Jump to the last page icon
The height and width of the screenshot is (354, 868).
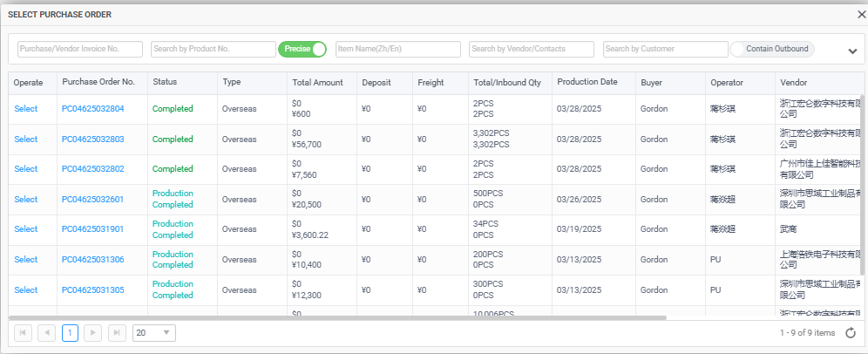tap(117, 333)
